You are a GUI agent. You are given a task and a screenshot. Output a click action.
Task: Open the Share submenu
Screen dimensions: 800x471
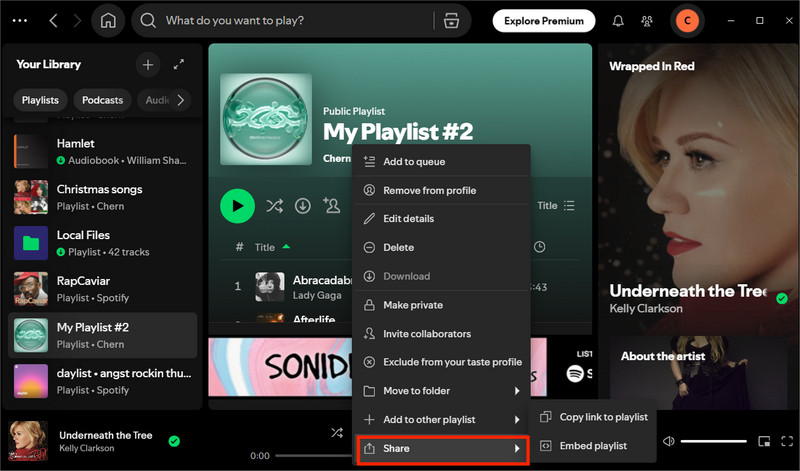(x=442, y=449)
